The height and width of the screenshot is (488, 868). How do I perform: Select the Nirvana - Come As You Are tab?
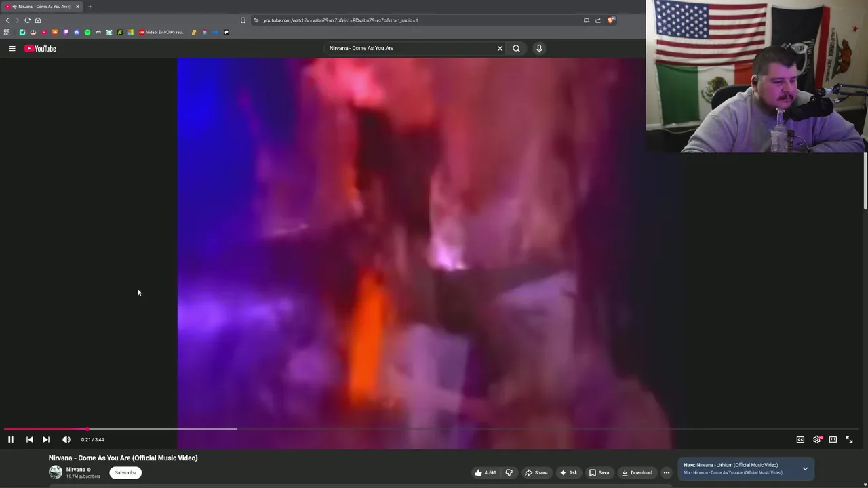42,7
